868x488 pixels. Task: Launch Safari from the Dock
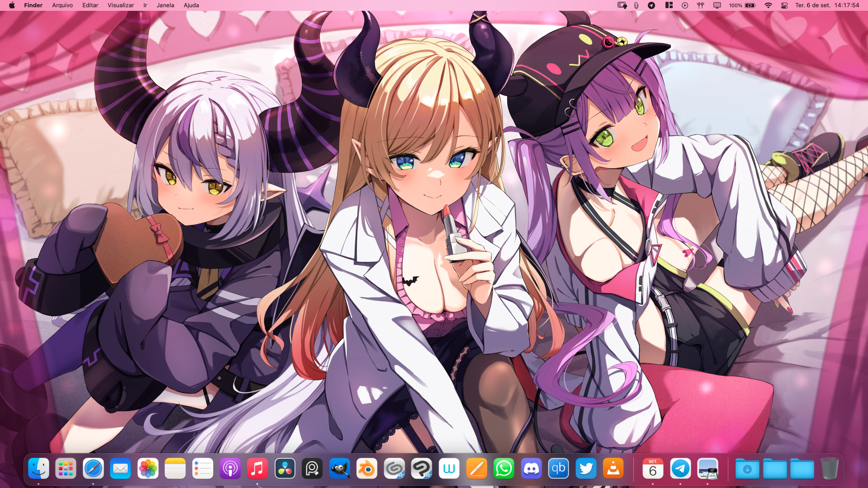click(93, 469)
